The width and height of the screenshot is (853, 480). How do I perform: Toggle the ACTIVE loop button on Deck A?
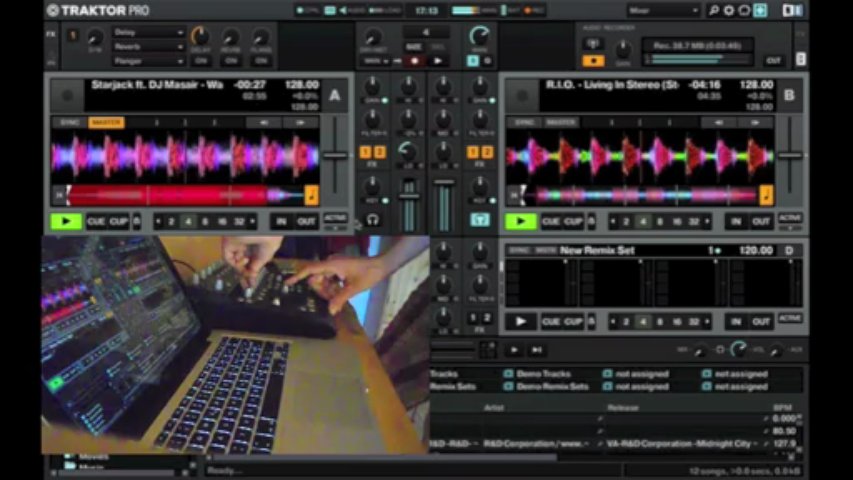point(335,219)
